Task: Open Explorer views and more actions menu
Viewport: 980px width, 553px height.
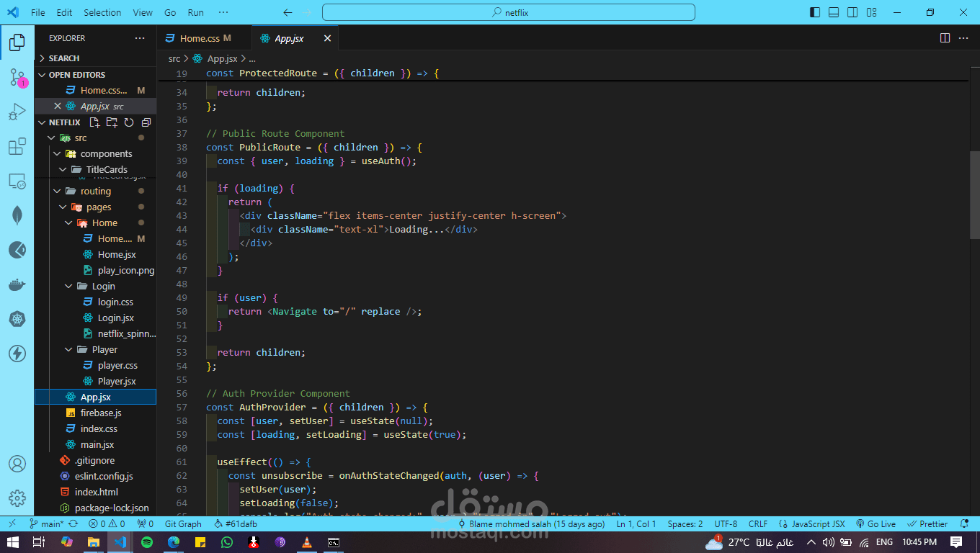Action: pos(140,38)
